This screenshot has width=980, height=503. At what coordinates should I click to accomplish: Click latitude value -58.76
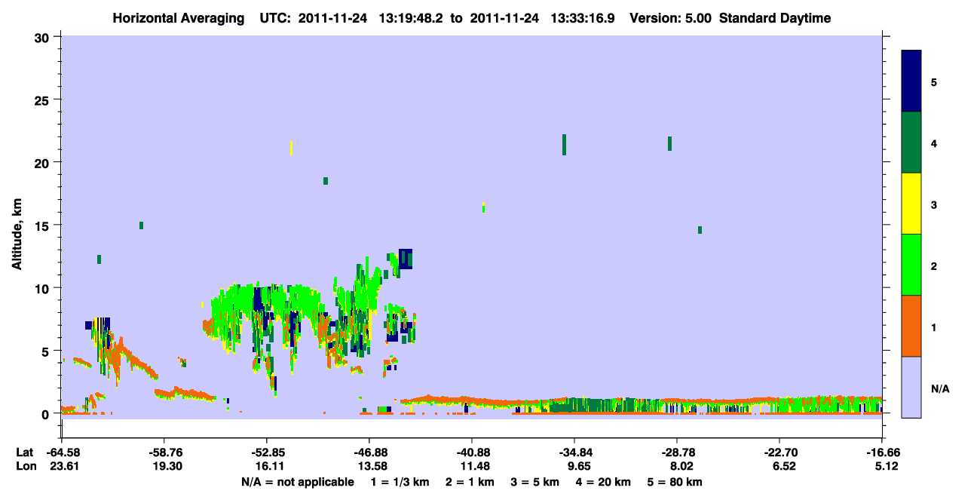[164, 452]
